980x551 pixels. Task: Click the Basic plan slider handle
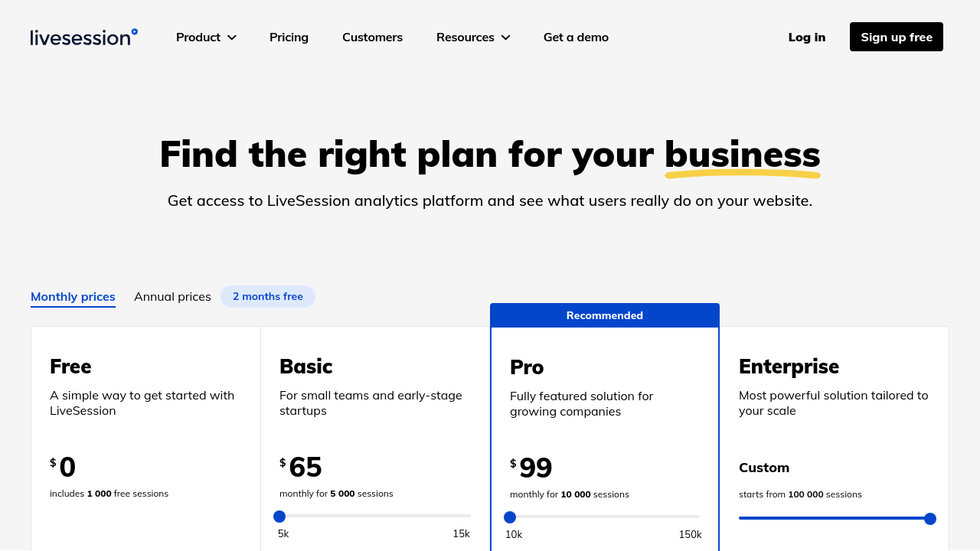pyautogui.click(x=279, y=517)
